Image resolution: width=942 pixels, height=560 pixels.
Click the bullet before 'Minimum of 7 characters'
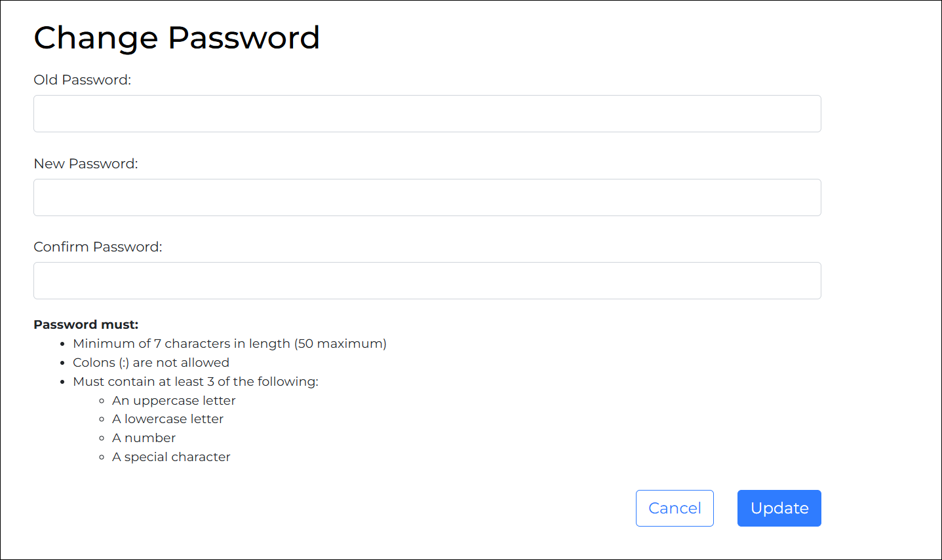click(62, 345)
